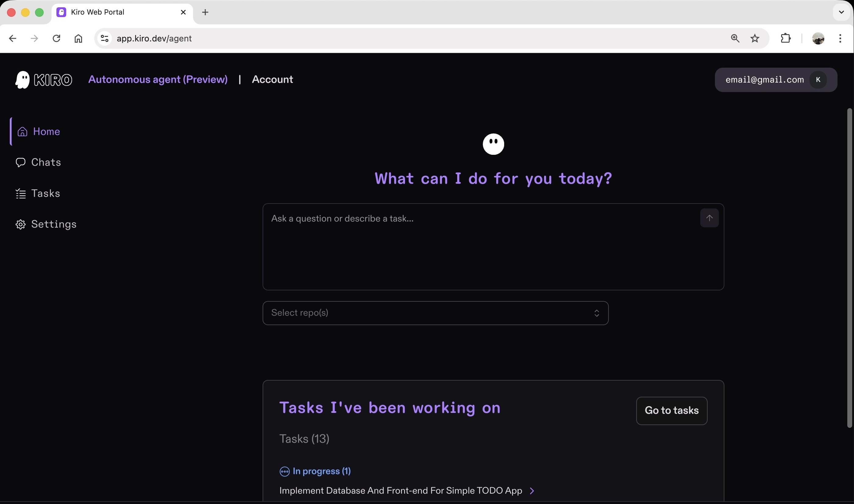Open Chrome's three-dot menu
Viewport: 854px width, 504px height.
pyautogui.click(x=840, y=38)
